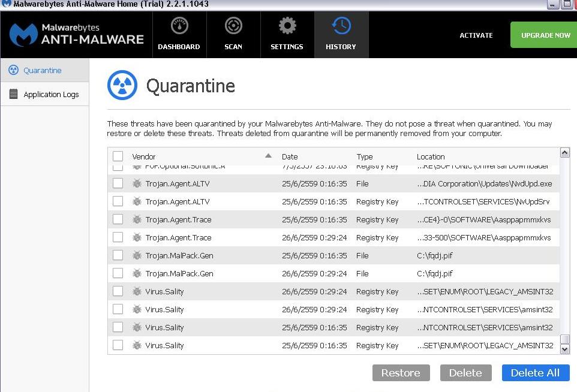Click bug icon of Trojan.Agent.Trace 33-500 row
Image resolution: width=577 pixels, height=392 pixels.
(x=137, y=237)
